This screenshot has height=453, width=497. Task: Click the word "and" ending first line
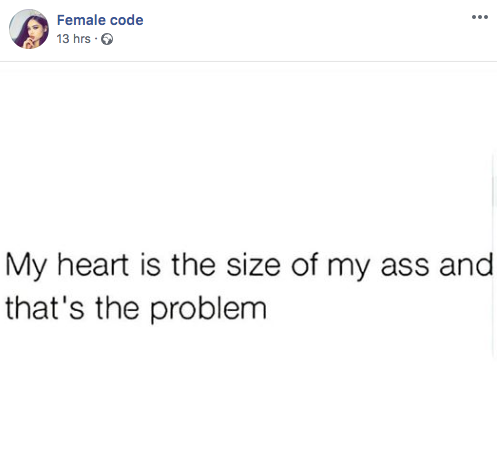coord(466,265)
